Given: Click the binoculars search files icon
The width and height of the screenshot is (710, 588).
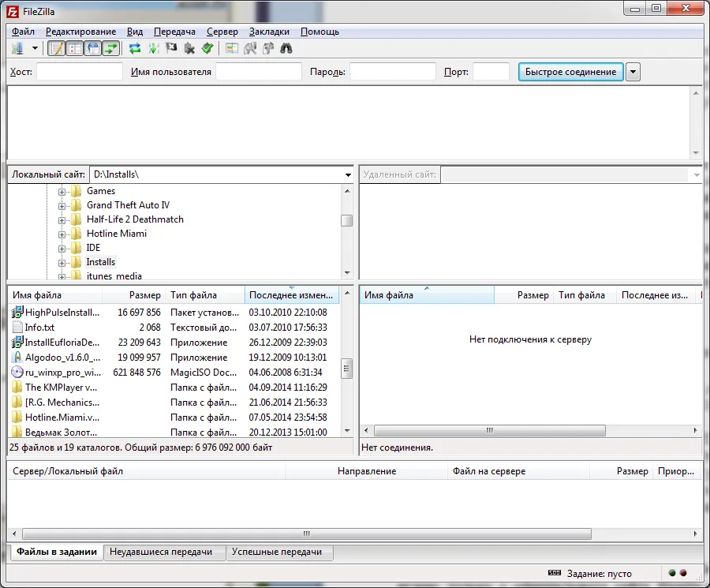Looking at the screenshot, I should coord(286,48).
